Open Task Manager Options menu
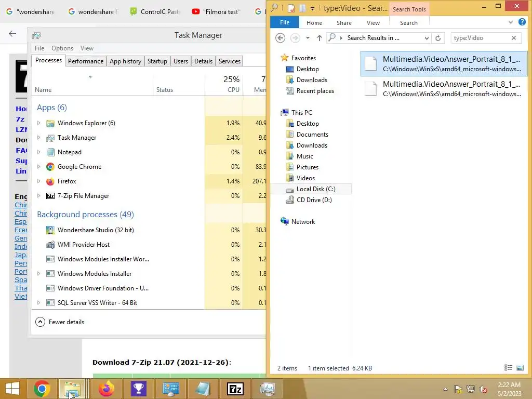 point(62,48)
